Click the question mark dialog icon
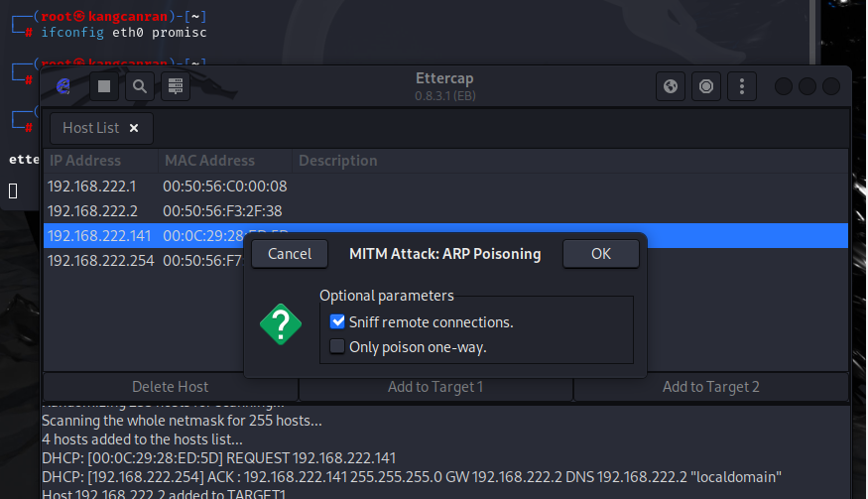 point(280,324)
